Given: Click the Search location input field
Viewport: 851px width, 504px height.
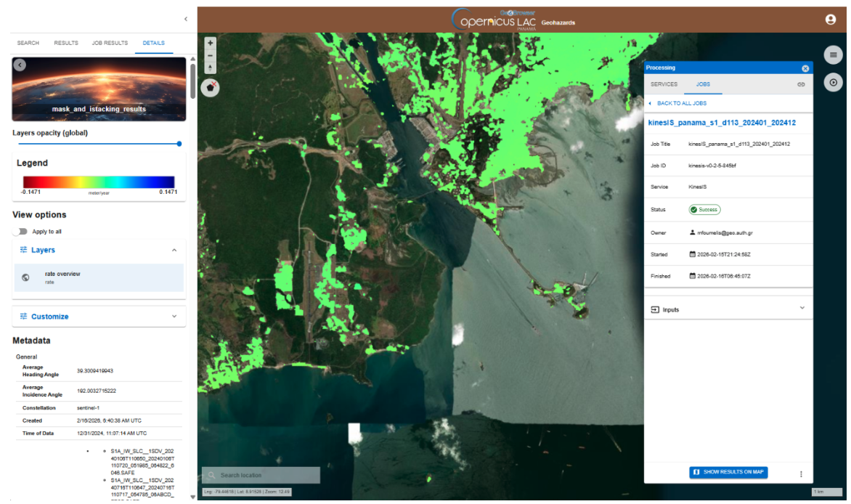Looking at the screenshot, I should (x=265, y=475).
